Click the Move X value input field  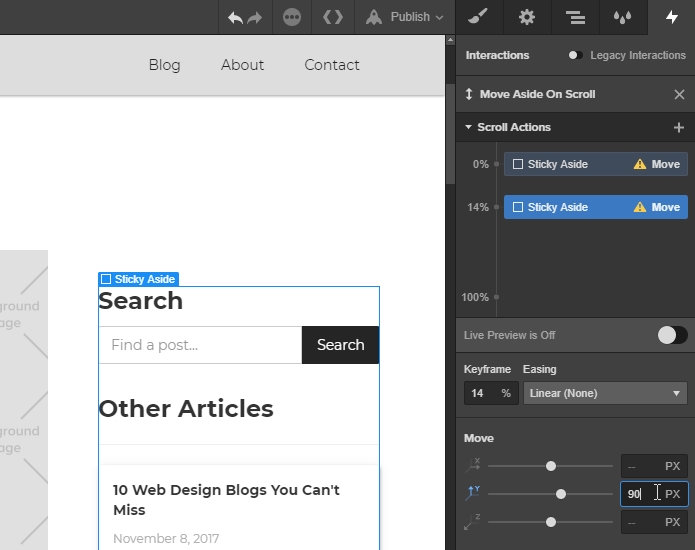coord(654,466)
